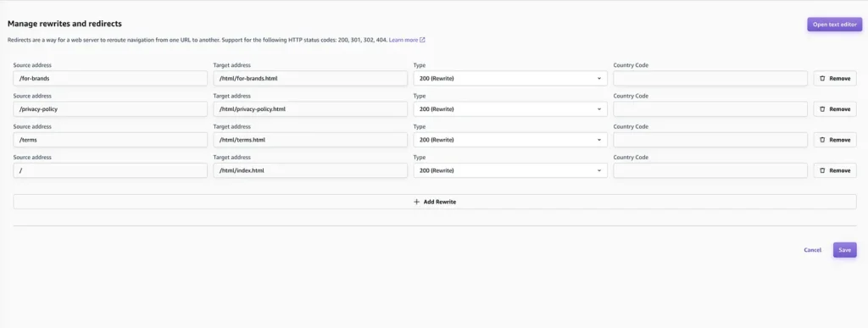
Task: Click trash icon for /terms rule
Action: [822, 140]
